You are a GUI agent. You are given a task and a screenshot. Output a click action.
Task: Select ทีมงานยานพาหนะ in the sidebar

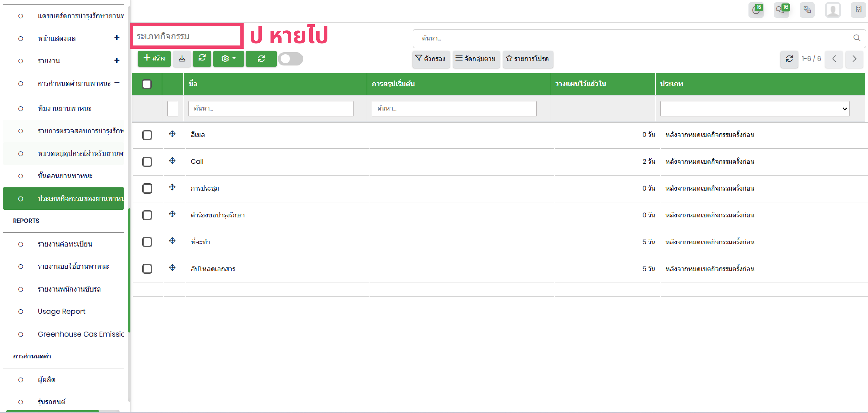pyautogui.click(x=64, y=108)
